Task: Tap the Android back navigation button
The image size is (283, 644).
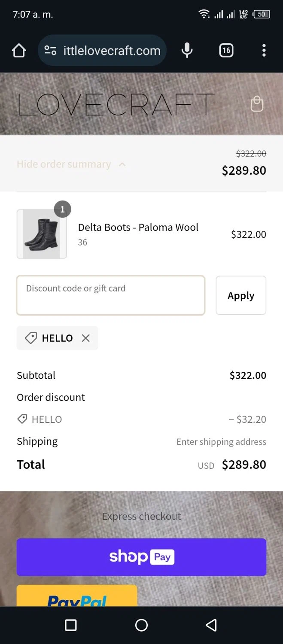Action: coord(211,625)
